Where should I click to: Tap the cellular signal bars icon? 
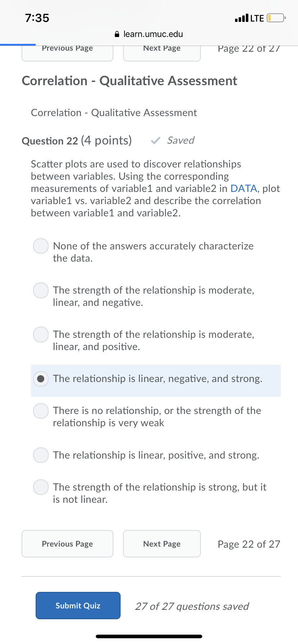(241, 18)
